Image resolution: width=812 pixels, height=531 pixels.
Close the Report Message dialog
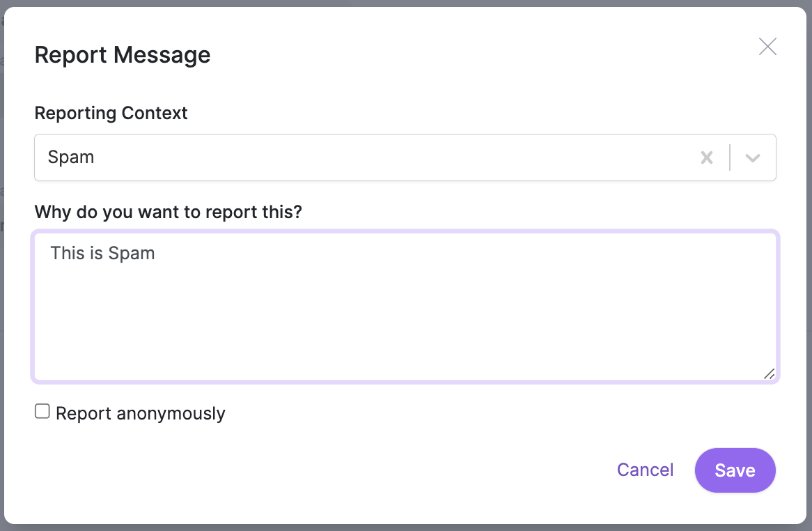(767, 47)
